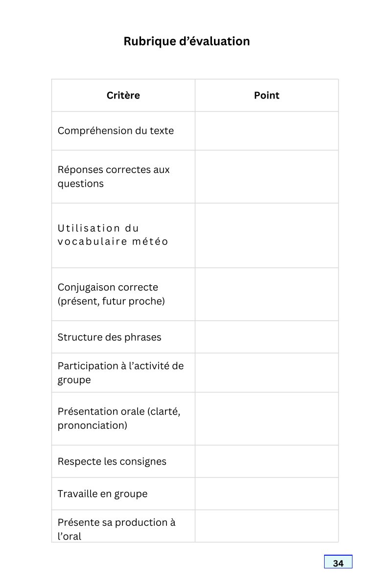Click the "Respecte les consignes" cell
Screen dimensions: 376x588
[112, 462]
